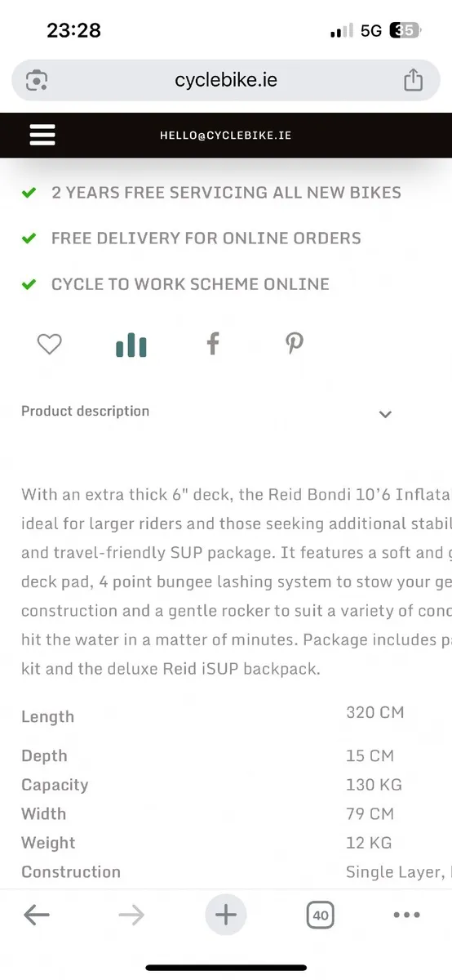Viewport: 452px width, 980px height.
Task: Open the hamburger menu
Action: coord(42,135)
